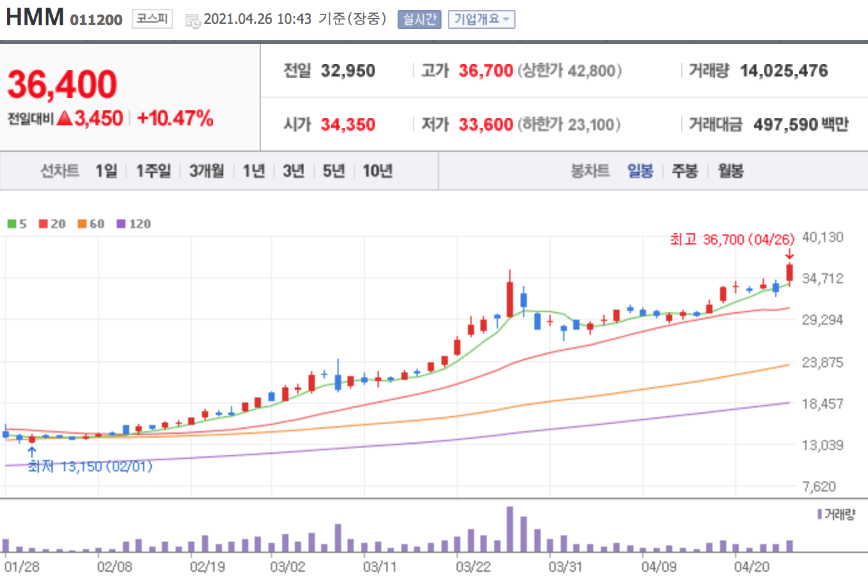Image resolution: width=868 pixels, height=588 pixels.
Task: Select the 1일 line chart tab
Action: [106, 171]
